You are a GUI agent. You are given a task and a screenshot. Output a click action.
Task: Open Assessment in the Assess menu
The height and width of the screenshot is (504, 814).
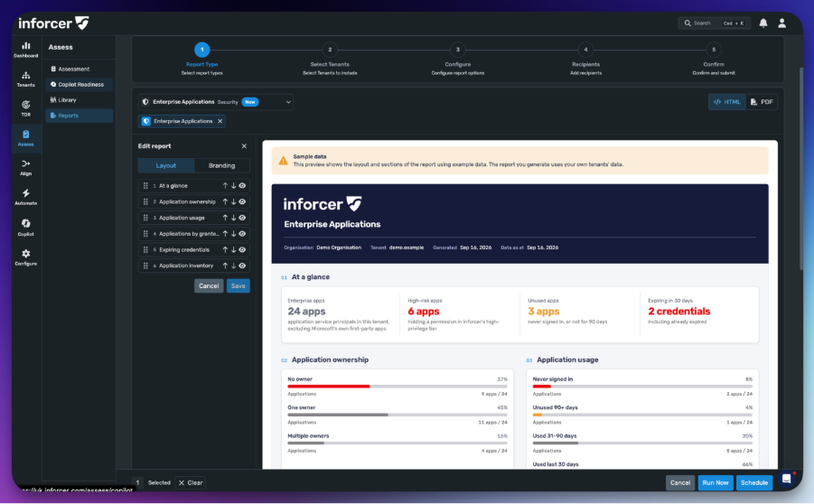point(79,69)
